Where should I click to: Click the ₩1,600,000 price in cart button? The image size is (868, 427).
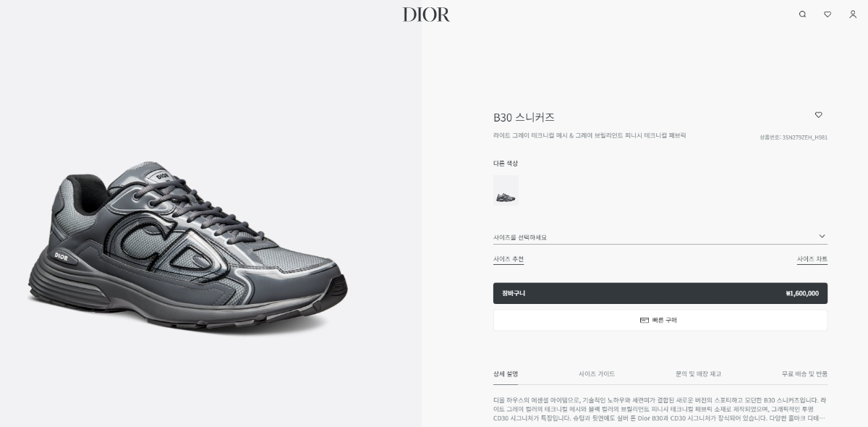[x=802, y=294]
